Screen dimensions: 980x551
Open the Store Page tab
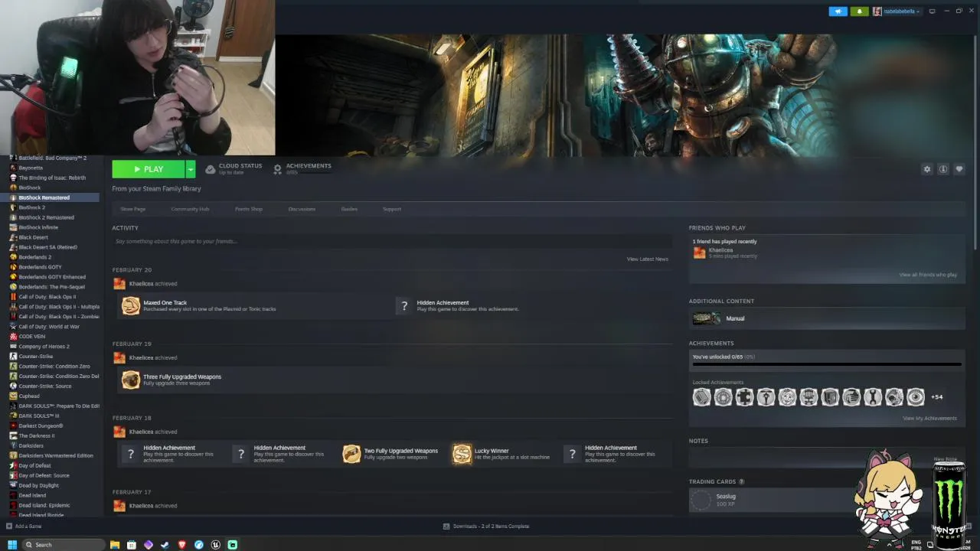click(132, 209)
